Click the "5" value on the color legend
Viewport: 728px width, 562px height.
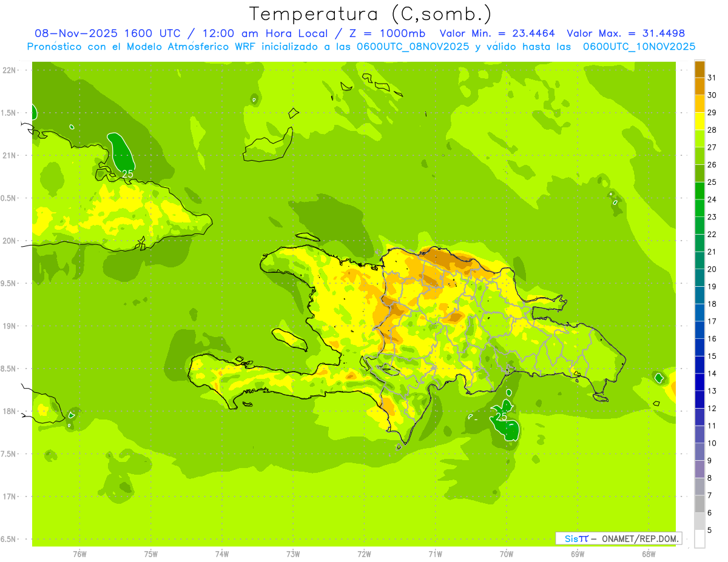point(709,530)
